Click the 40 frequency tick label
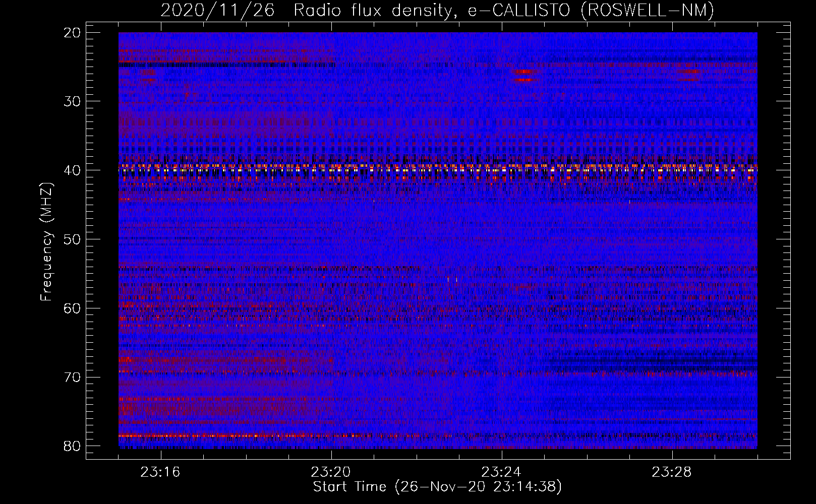816x504 pixels. coord(73,170)
